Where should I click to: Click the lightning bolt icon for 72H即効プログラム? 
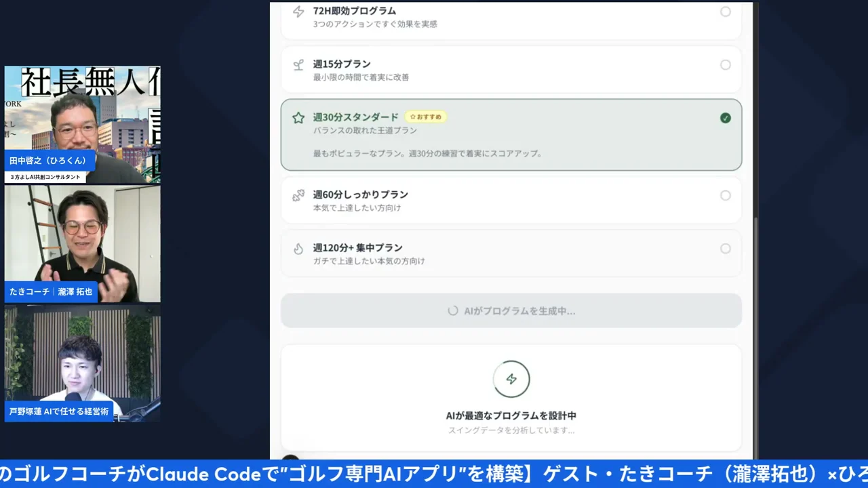[298, 12]
